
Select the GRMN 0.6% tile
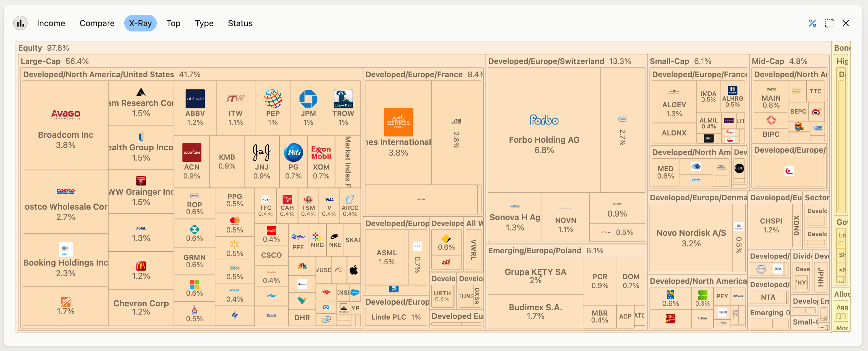point(194,261)
